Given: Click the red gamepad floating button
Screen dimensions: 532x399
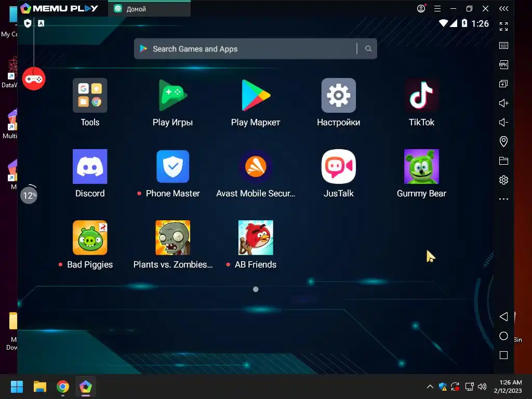Looking at the screenshot, I should click(x=34, y=79).
